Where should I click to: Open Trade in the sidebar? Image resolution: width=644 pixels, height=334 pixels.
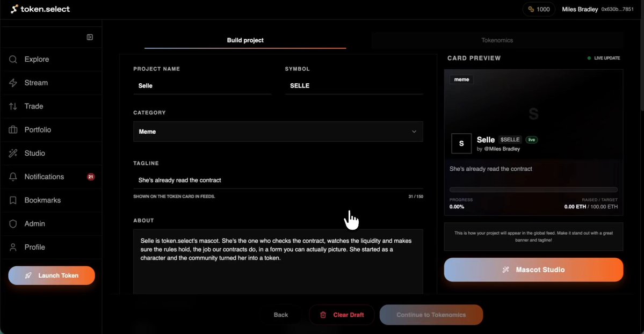tap(51, 106)
